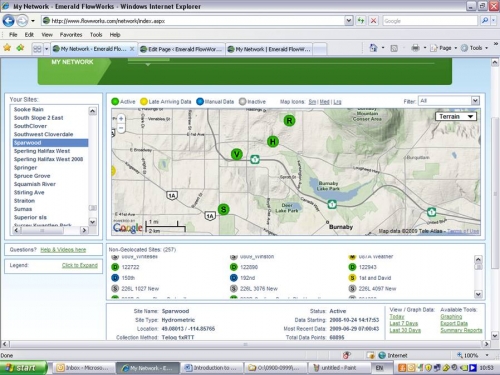Viewport: 500px width, 375px height.
Task: Open Quick Tabs grid icon
Action: tap(37, 49)
